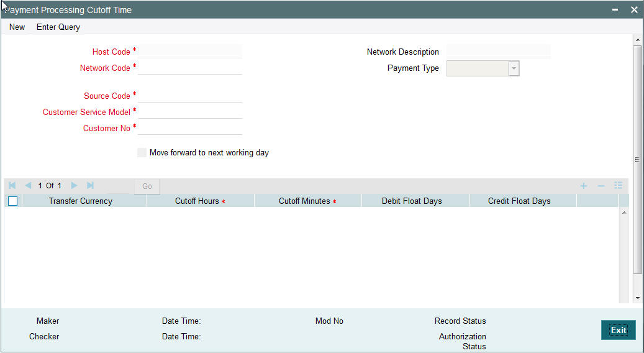Click the Record Status label

tap(460, 321)
